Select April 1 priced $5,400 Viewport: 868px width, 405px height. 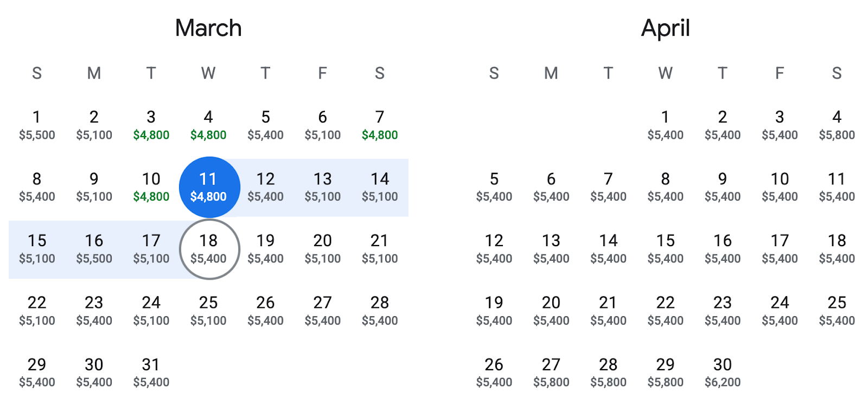pyautogui.click(x=666, y=125)
